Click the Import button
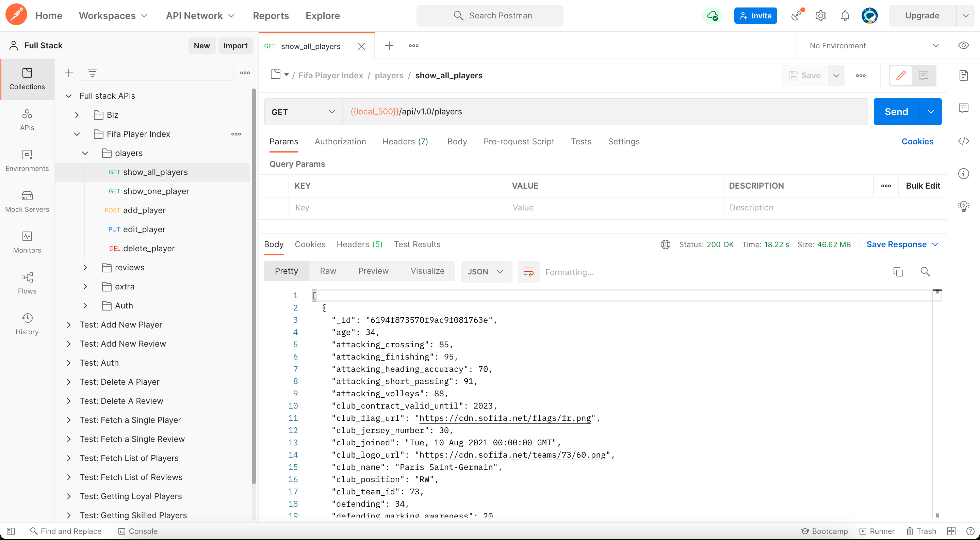The width and height of the screenshot is (980, 540). pos(235,46)
